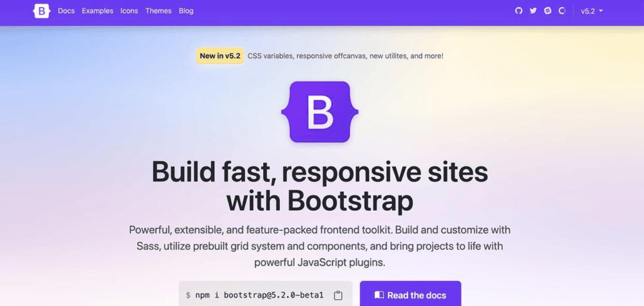
Task: Click the Read the docs button
Action: (x=410, y=294)
